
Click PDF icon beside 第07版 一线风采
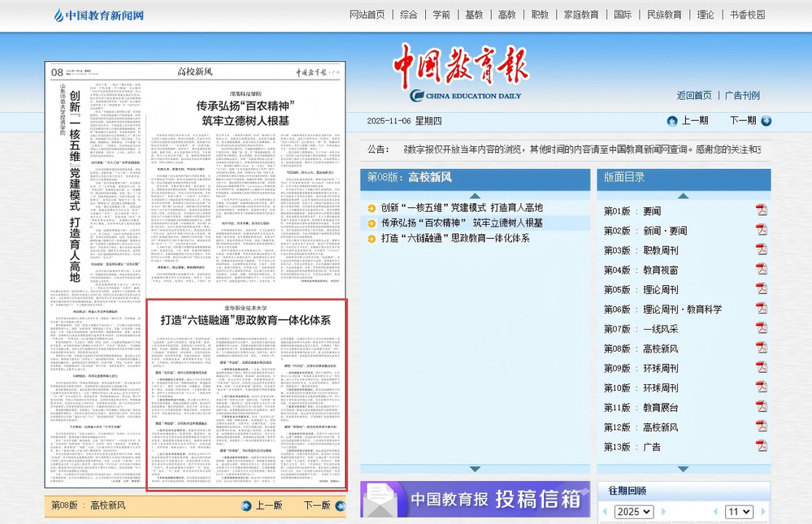[762, 329]
